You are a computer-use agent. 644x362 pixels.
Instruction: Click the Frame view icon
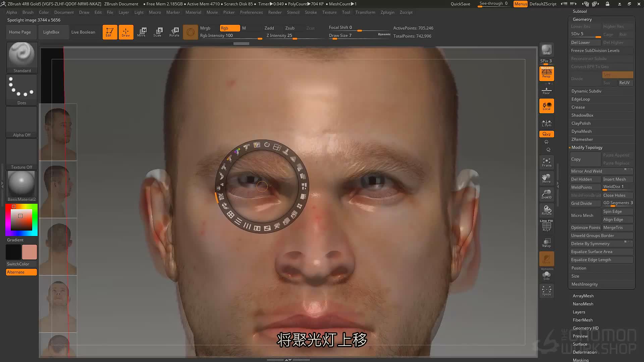click(x=546, y=162)
